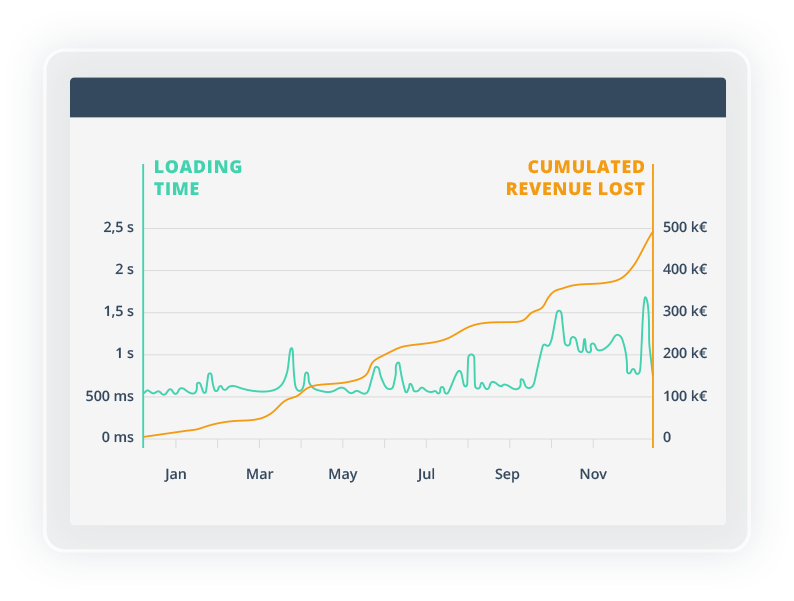Click the 1,5 s axis label
This screenshot has width=794, height=601.
(x=118, y=311)
